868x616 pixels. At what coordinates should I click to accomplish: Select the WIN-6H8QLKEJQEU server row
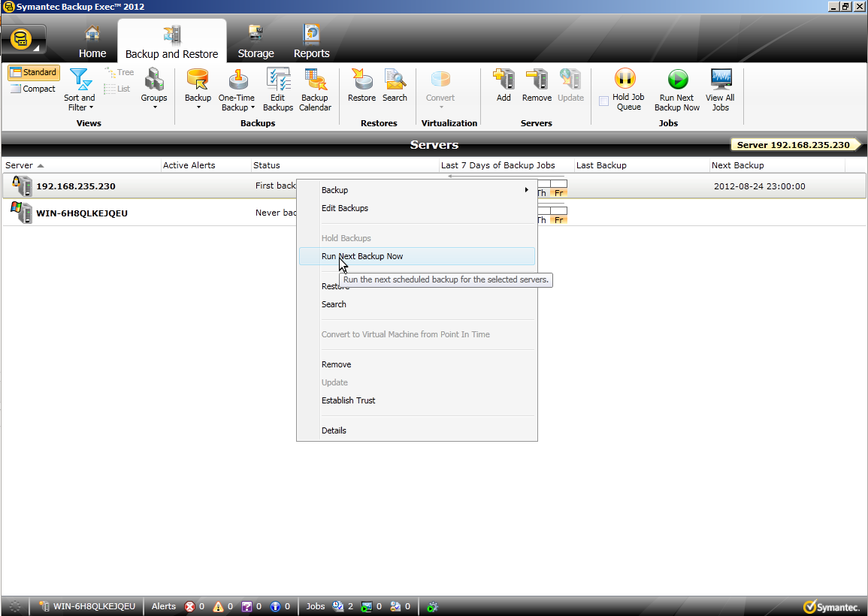[81, 213]
